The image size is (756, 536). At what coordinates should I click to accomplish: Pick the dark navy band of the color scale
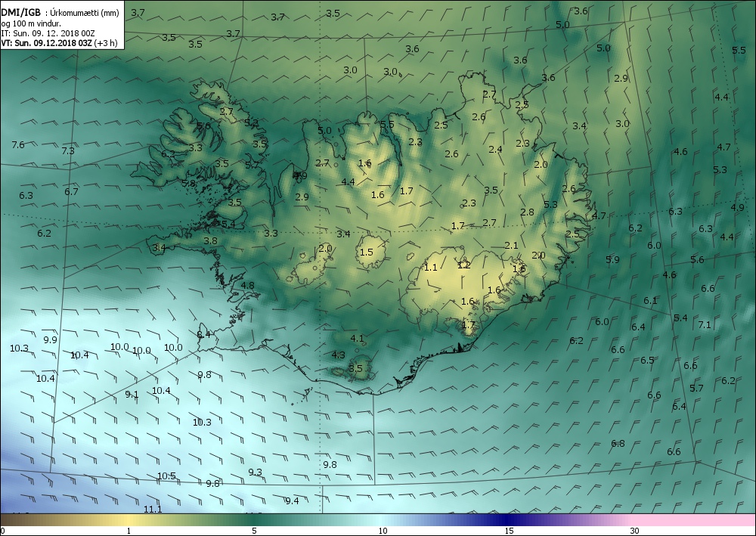click(507, 520)
